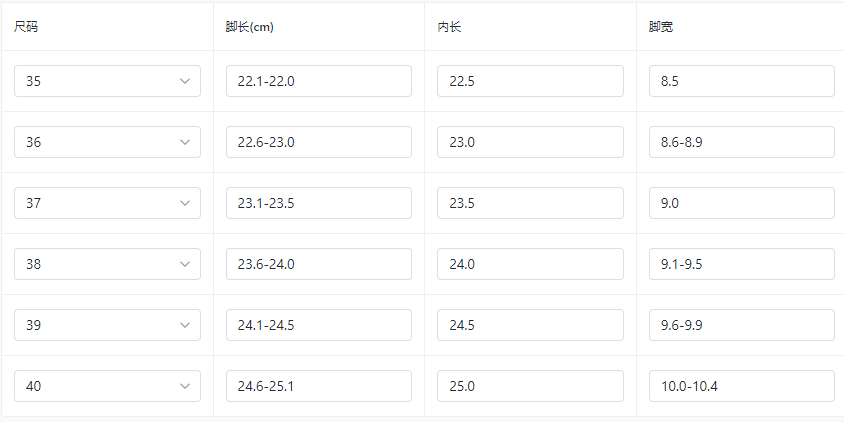Select the foot length input 23.1-23.5

(x=318, y=203)
